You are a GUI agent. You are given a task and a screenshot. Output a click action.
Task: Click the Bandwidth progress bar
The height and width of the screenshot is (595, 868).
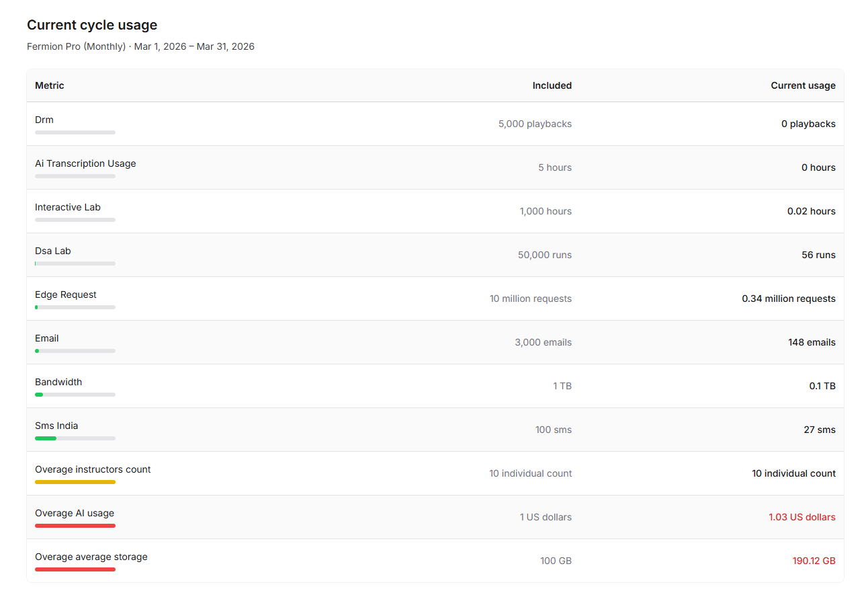75,395
